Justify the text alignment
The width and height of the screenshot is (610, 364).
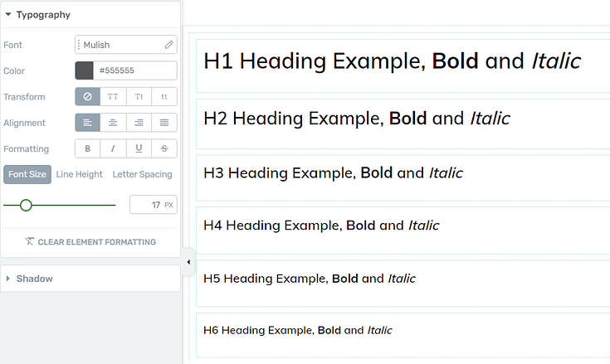click(164, 123)
